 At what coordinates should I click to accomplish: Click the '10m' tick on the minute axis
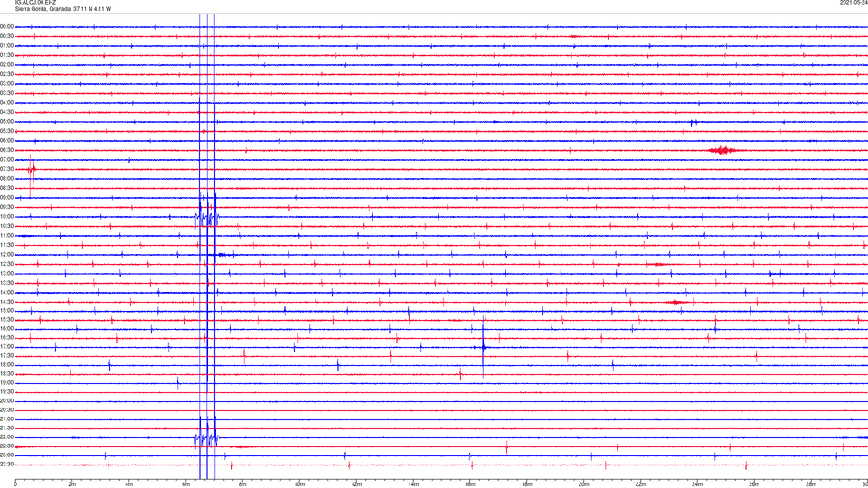[299, 484]
